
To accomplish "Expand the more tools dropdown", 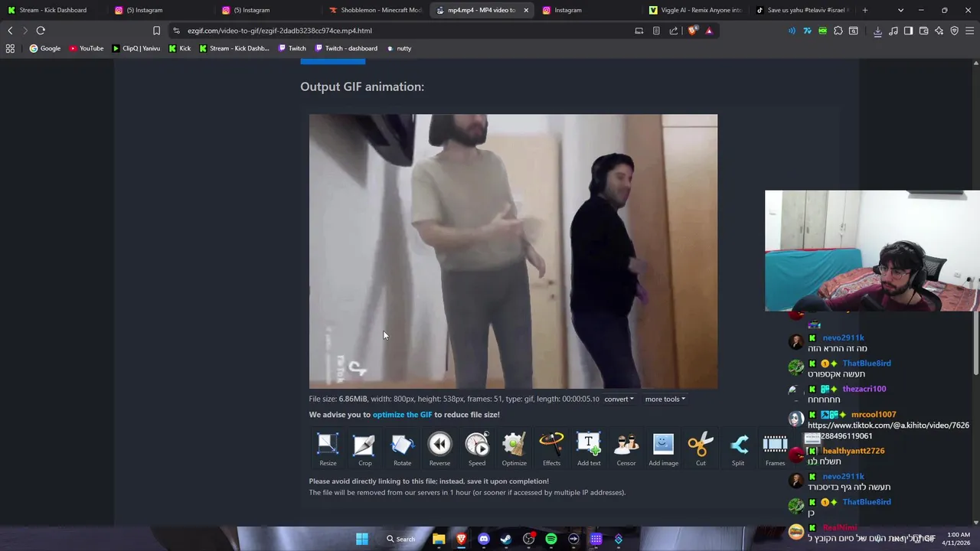I will 665,399.
